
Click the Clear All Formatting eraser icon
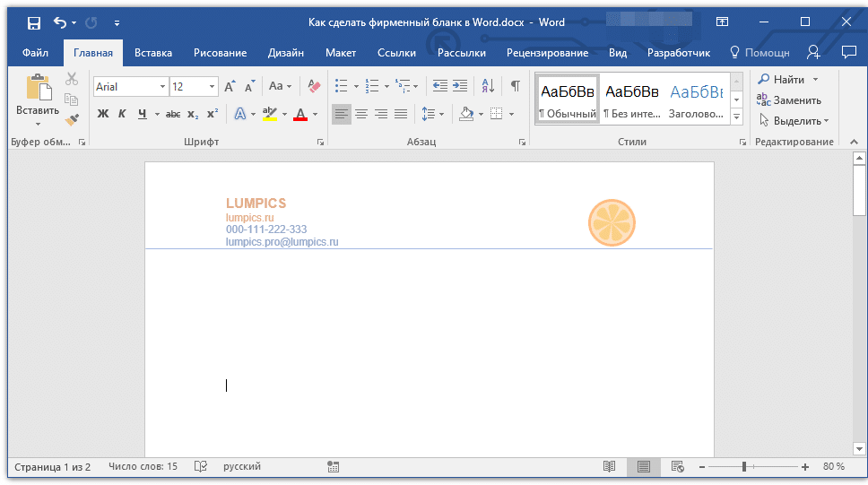pos(314,87)
